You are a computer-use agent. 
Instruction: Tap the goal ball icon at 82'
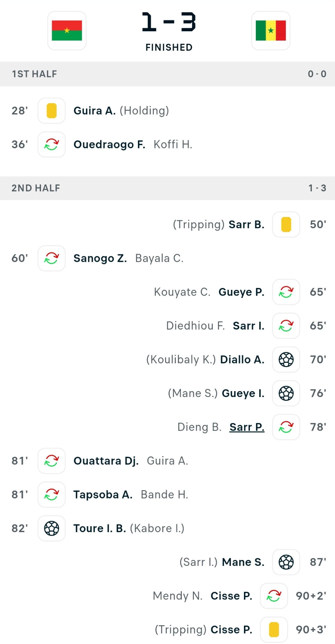point(51,528)
